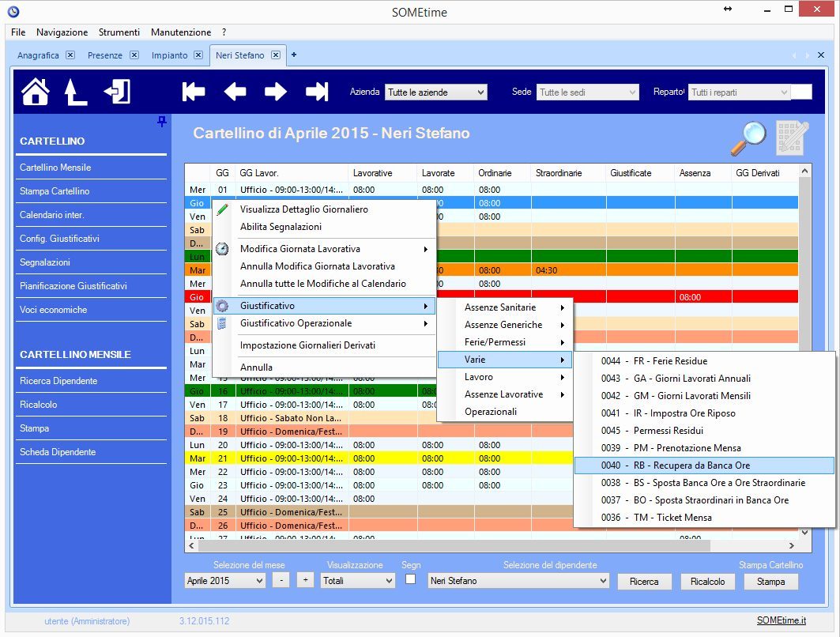Image resolution: width=840 pixels, height=637 pixels.
Task: Click the horizontal scrollbar of the table
Action: [x=454, y=545]
